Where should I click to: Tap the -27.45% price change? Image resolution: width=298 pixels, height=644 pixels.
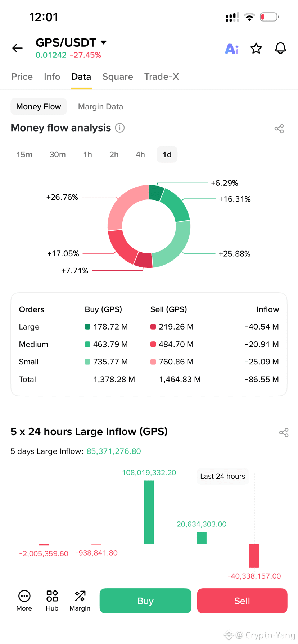[85, 55]
